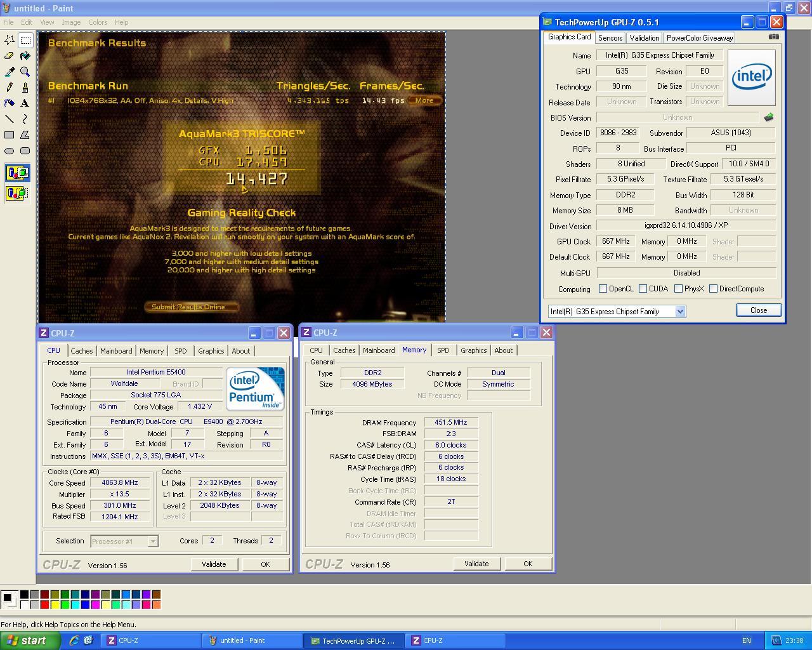Switch to the Validation tab in GPU-Z
The image size is (812, 650).
[645, 38]
